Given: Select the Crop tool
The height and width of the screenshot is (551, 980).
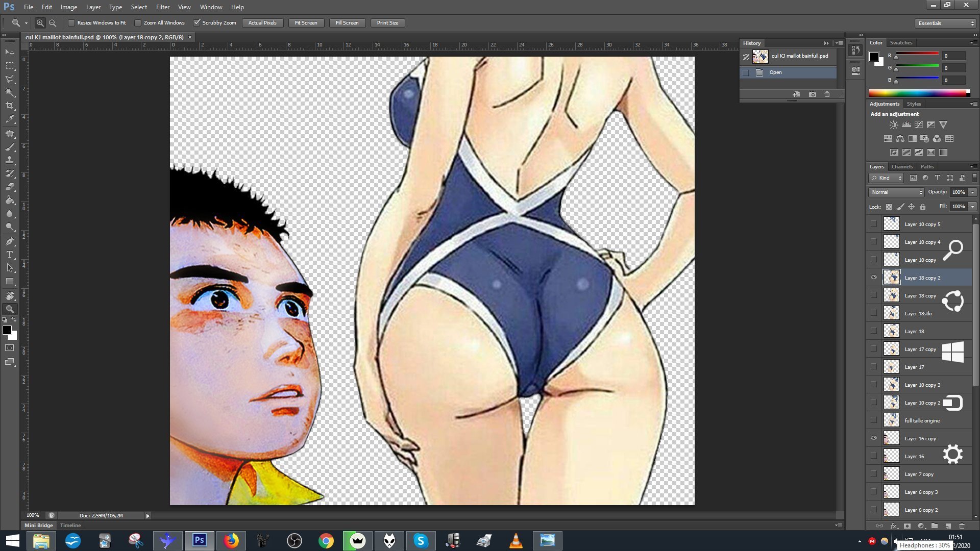Looking at the screenshot, I should (10, 106).
